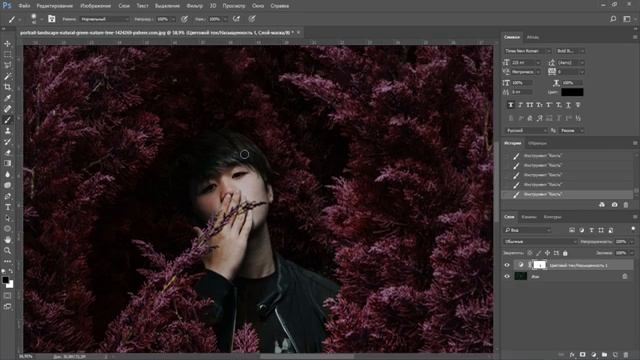Toggle Faux Italic in Character panel
Image resolution: width=640 pixels, height=360 pixels.
click(x=520, y=105)
